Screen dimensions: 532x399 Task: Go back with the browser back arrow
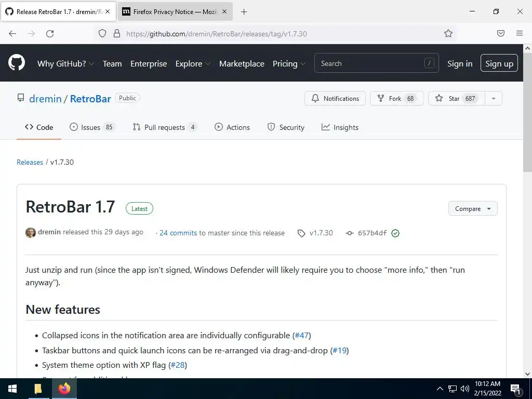click(12, 34)
